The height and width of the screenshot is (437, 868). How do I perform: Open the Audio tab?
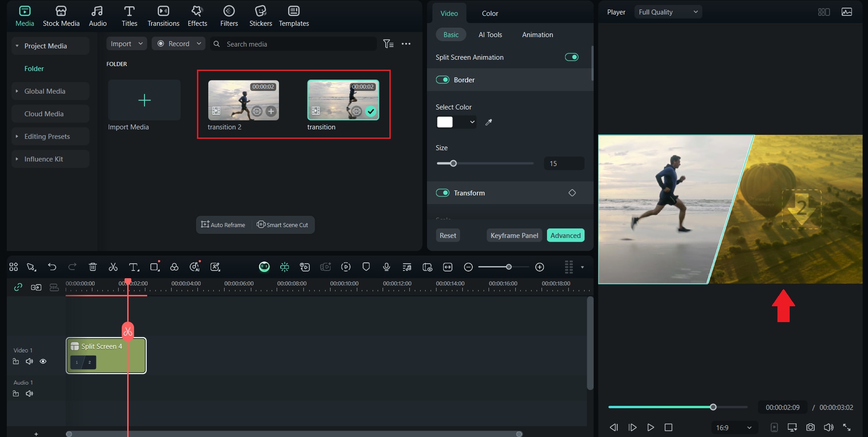pyautogui.click(x=97, y=16)
